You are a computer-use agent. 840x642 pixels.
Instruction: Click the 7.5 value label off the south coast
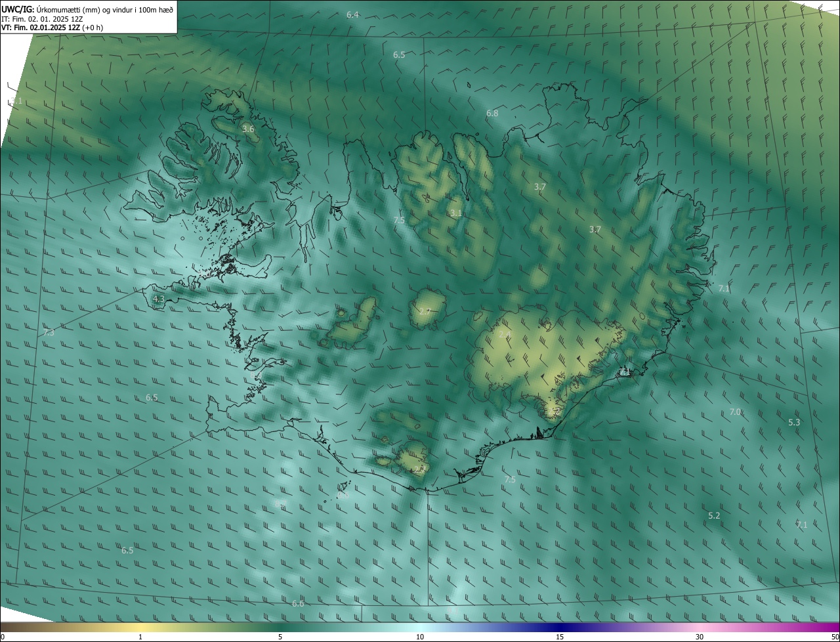tap(510, 480)
